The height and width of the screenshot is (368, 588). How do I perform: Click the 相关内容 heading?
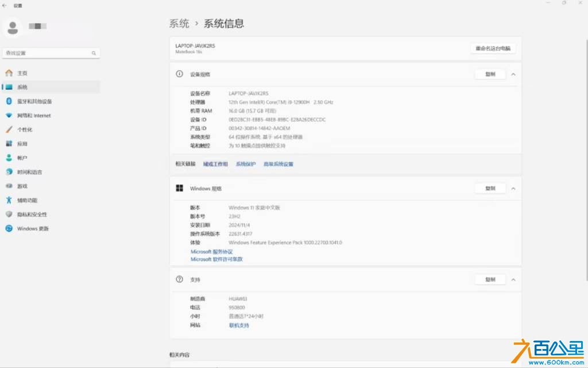179,355
